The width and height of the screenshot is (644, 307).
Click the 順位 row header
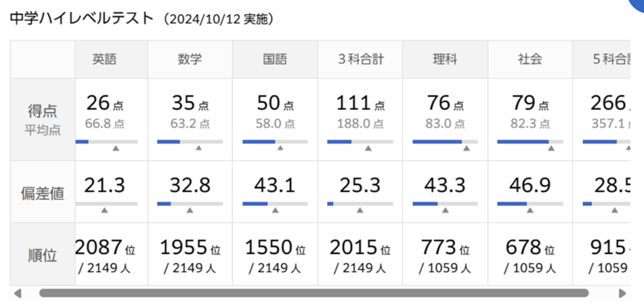tap(42, 255)
